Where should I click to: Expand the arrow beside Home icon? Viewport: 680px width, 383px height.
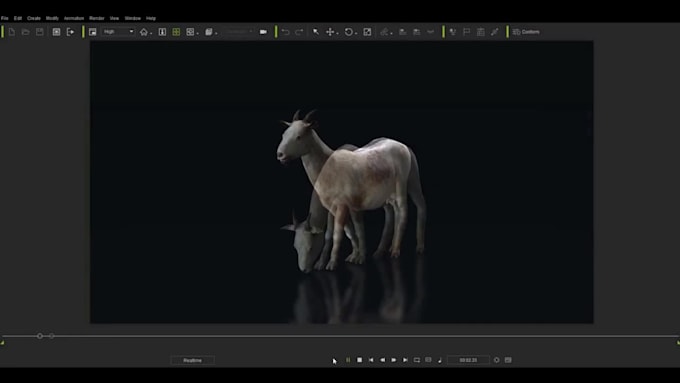pos(151,33)
